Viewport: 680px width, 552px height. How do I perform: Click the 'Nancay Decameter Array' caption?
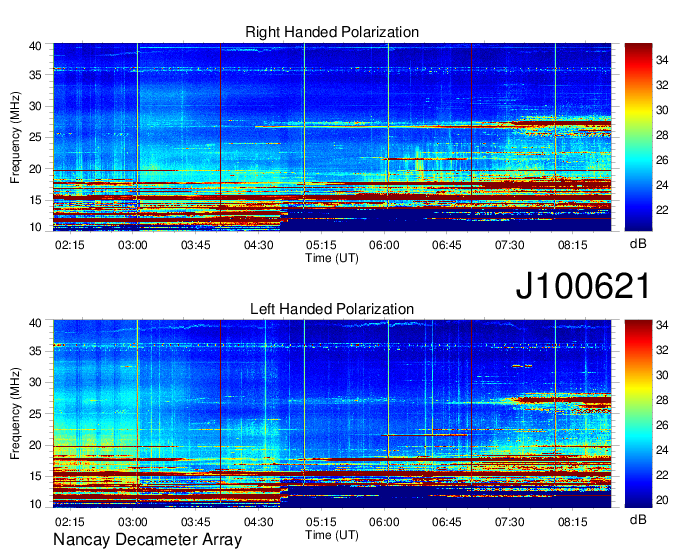[147, 539]
